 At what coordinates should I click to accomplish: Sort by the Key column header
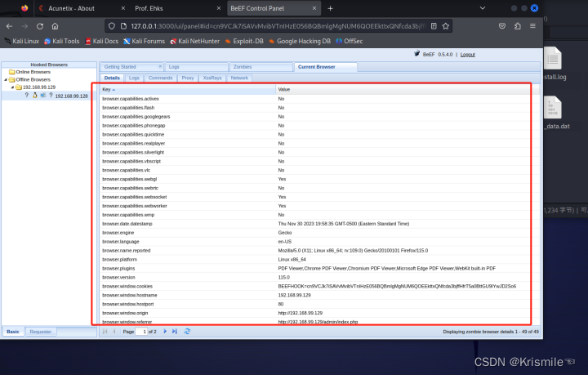pyautogui.click(x=188, y=89)
